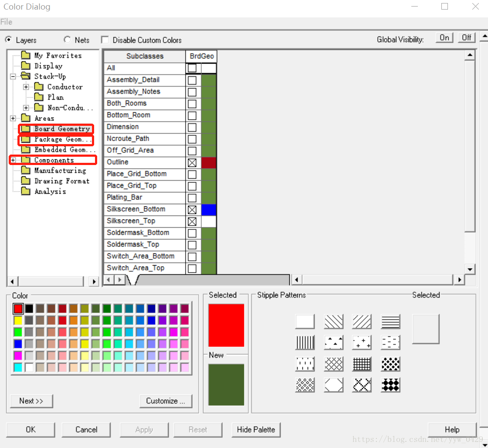Select the vertical lines stipple pattern
Viewport: 488px width, 448px height.
coord(305,343)
